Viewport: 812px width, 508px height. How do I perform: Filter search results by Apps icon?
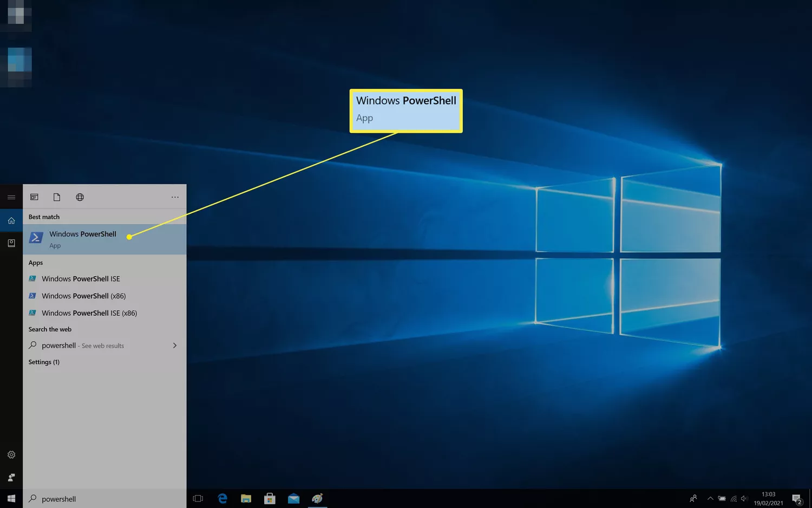pyautogui.click(x=34, y=197)
